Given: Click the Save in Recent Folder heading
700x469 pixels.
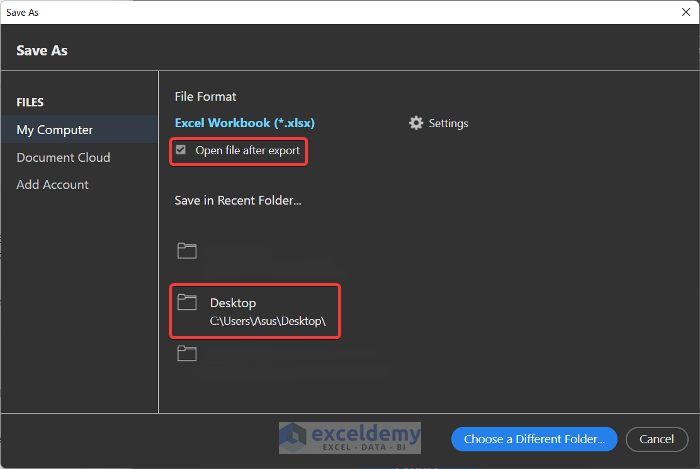Looking at the screenshot, I should [x=238, y=200].
